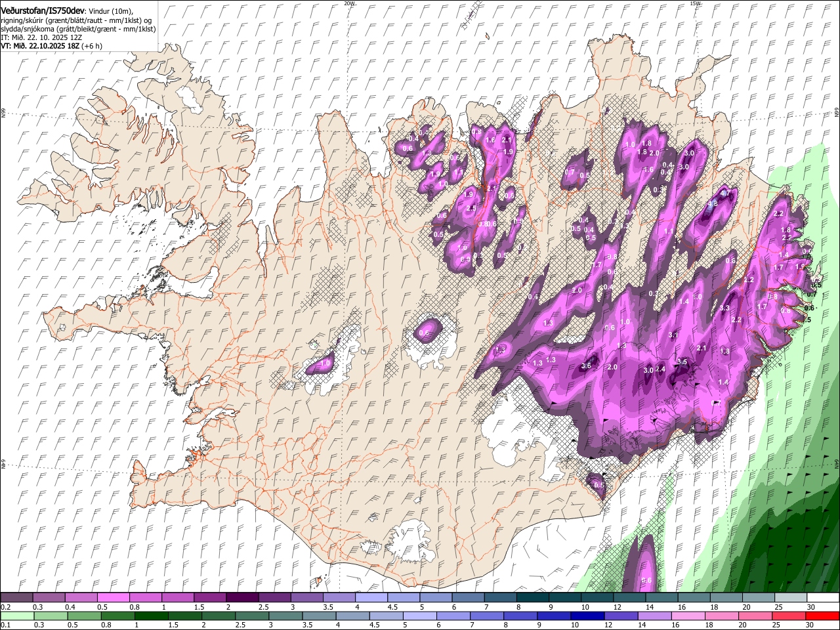Click the 0.6 value in the offshore purple band
This screenshot has height=630, width=840.
pos(646,580)
